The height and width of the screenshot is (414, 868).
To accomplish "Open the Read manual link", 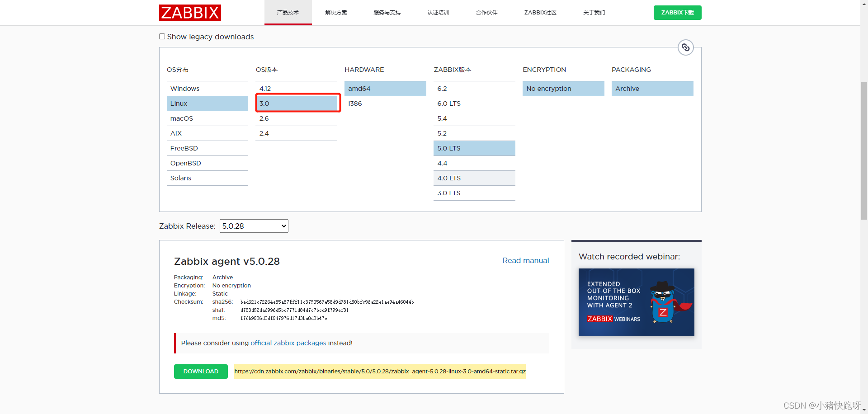I will tap(525, 260).
